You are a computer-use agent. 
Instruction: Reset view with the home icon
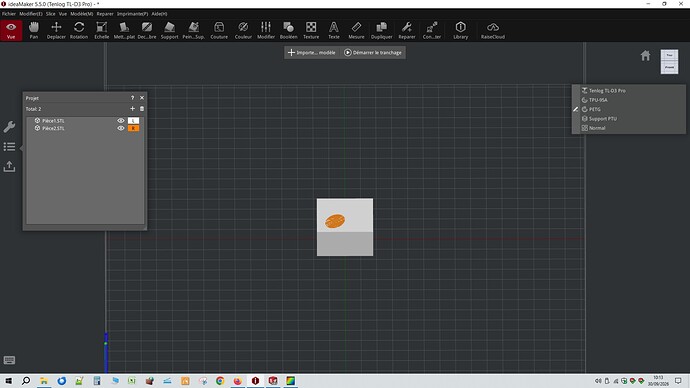click(646, 56)
